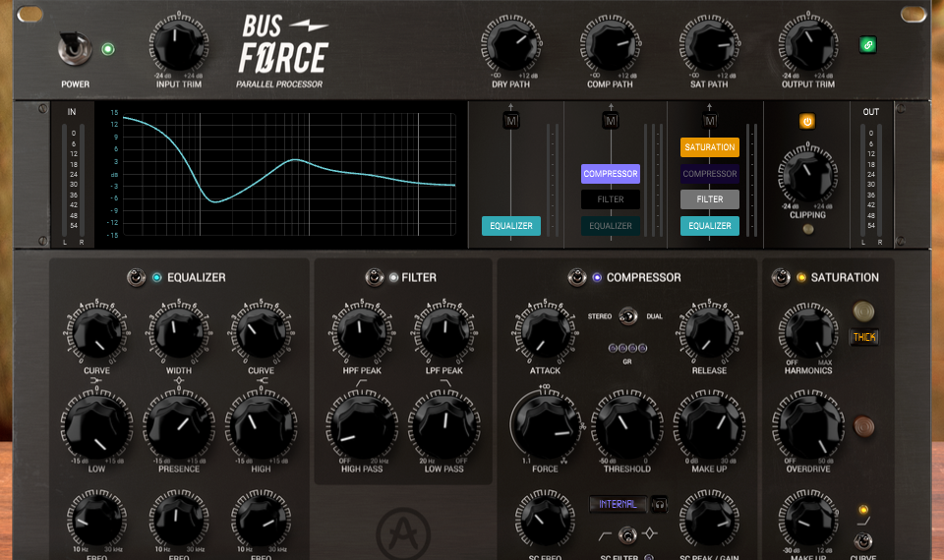This screenshot has height=560, width=944.
Task: Click the green link icon beside Output Trim
Action: (867, 44)
